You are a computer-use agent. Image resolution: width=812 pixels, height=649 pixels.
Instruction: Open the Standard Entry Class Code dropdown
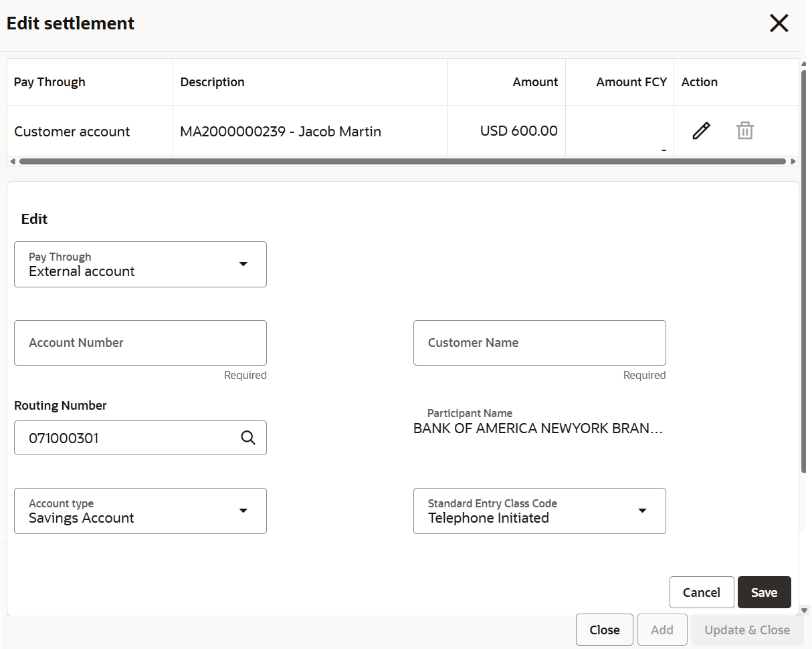coord(540,511)
